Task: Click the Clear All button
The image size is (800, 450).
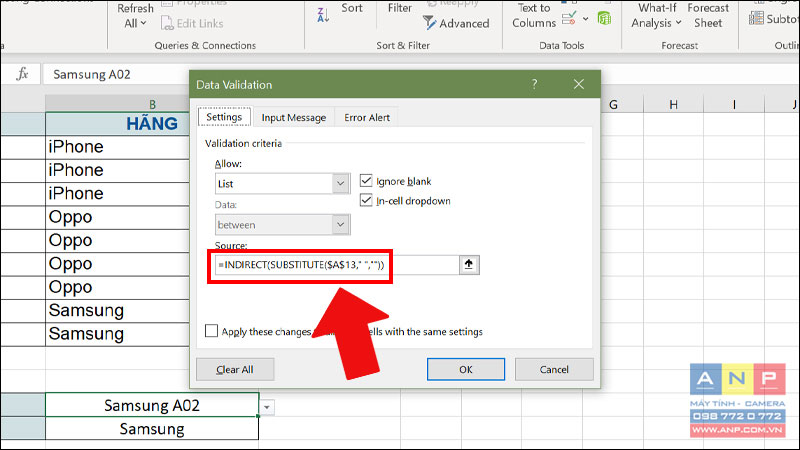Action: pyautogui.click(x=235, y=369)
